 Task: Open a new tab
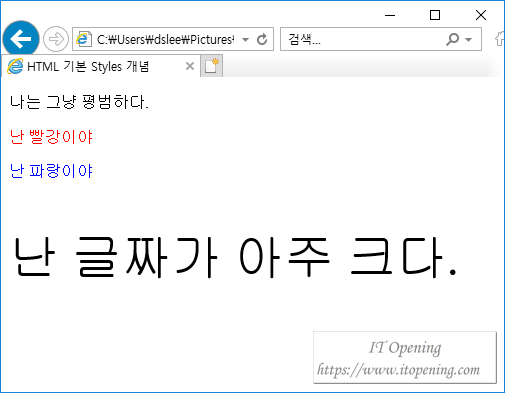pos(211,66)
